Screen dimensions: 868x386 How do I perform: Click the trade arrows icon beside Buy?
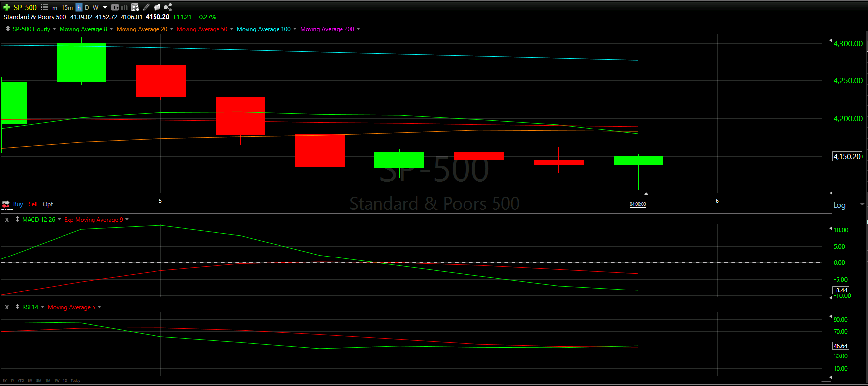tap(6, 204)
